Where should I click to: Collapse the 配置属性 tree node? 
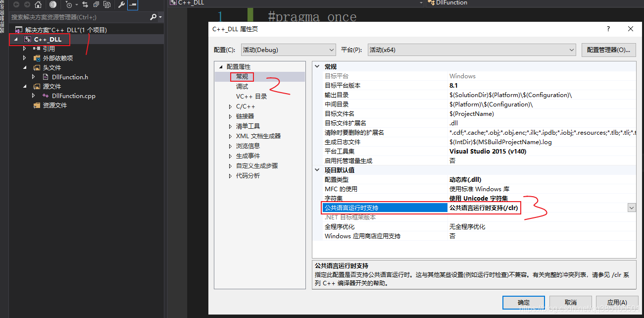(221, 66)
